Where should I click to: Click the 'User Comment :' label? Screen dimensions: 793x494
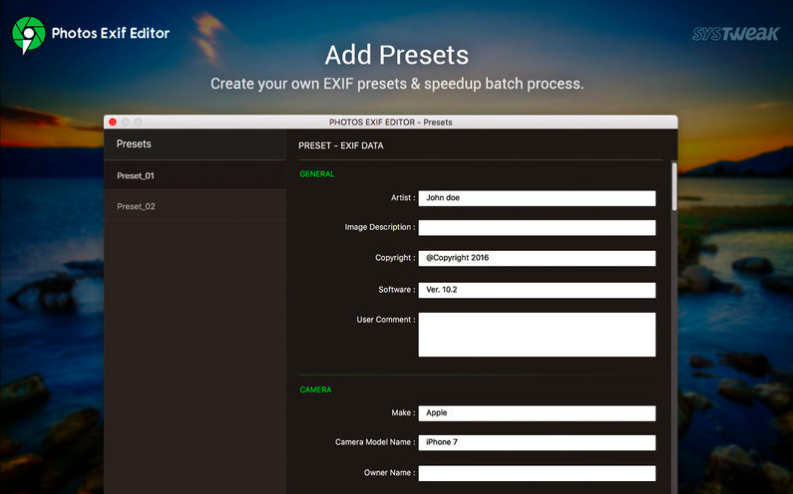(386, 320)
